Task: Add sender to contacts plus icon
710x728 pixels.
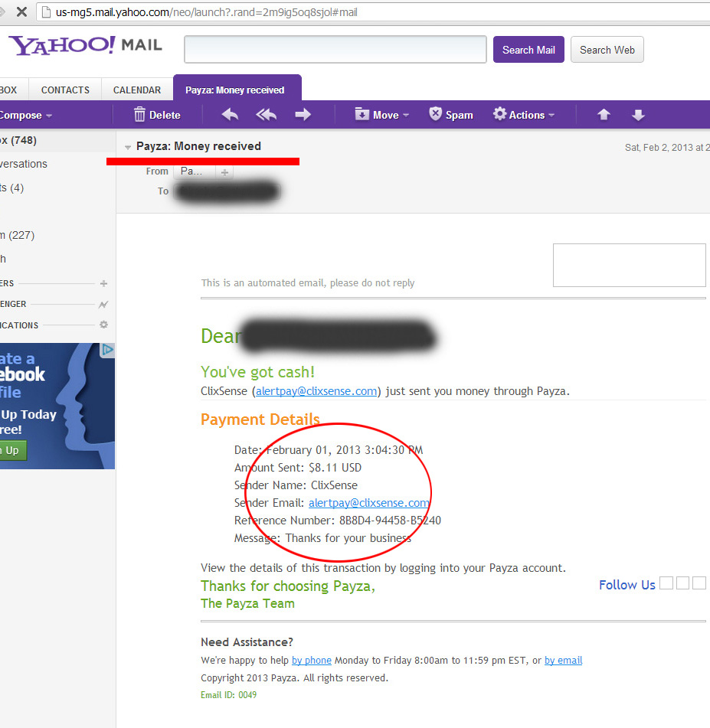Action: (224, 173)
